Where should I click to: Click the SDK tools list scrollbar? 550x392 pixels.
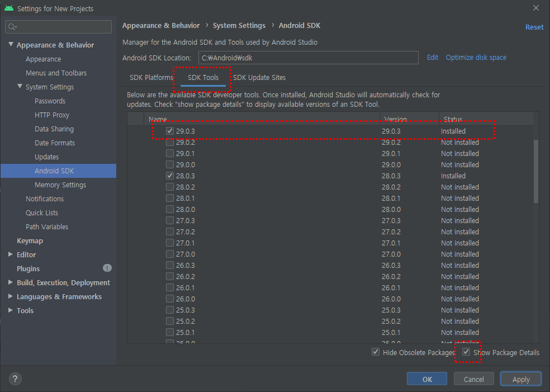(x=535, y=171)
